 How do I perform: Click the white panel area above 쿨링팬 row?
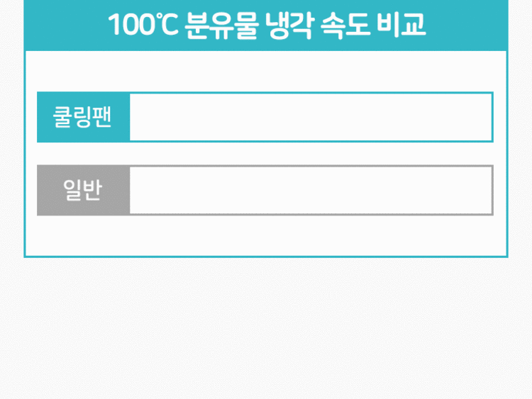click(266, 71)
